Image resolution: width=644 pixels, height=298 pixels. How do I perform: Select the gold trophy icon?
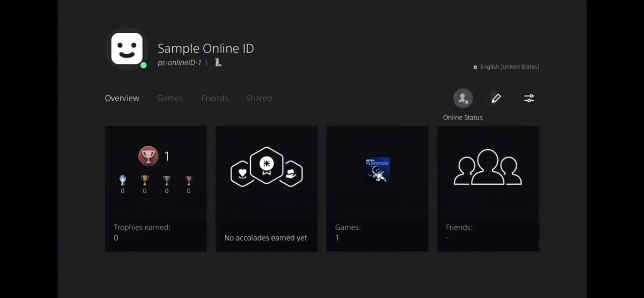[x=145, y=180]
